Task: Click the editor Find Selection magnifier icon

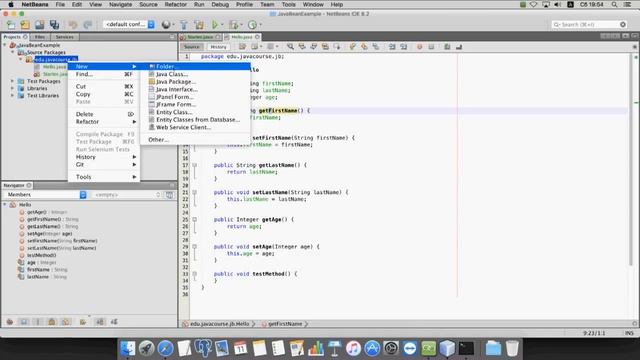Action: pos(290,47)
